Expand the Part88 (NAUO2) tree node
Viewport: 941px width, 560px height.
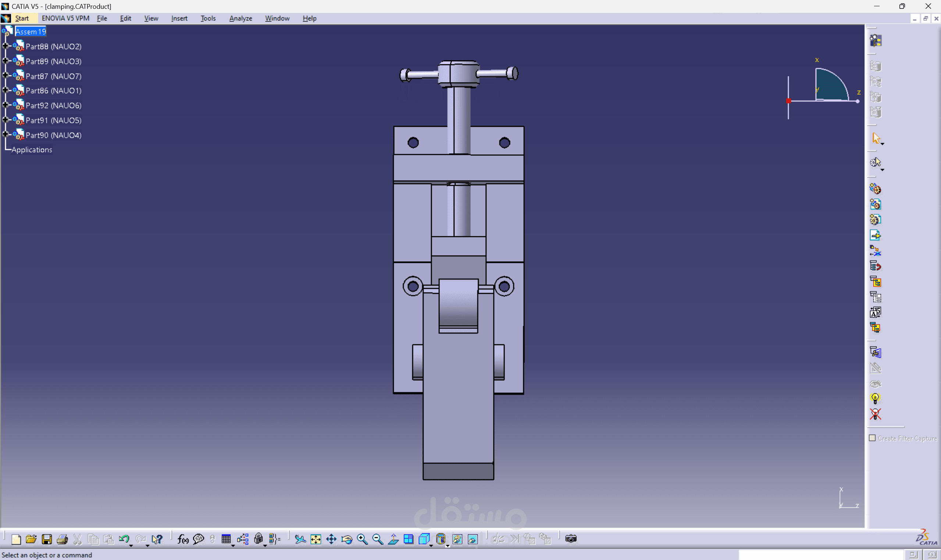(5, 46)
